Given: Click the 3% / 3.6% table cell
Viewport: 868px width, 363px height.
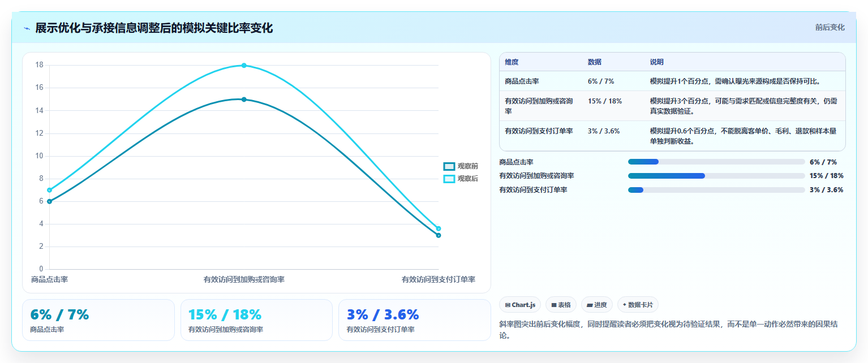Looking at the screenshot, I should [x=604, y=131].
